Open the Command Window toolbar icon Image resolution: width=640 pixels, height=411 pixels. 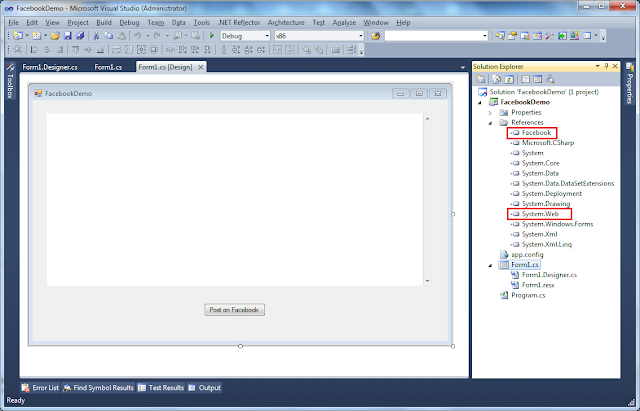587,36
